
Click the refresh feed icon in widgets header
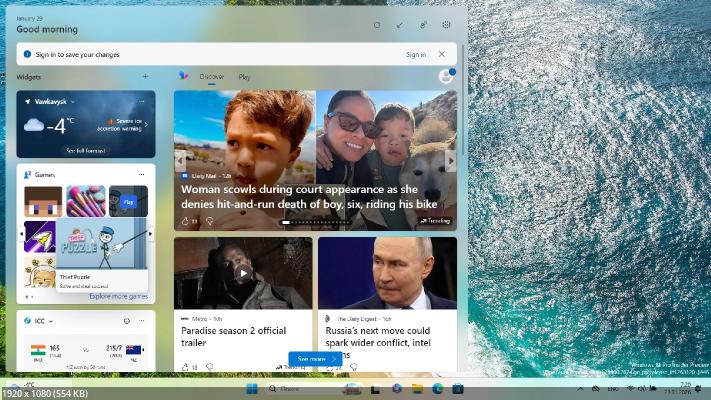[x=377, y=25]
